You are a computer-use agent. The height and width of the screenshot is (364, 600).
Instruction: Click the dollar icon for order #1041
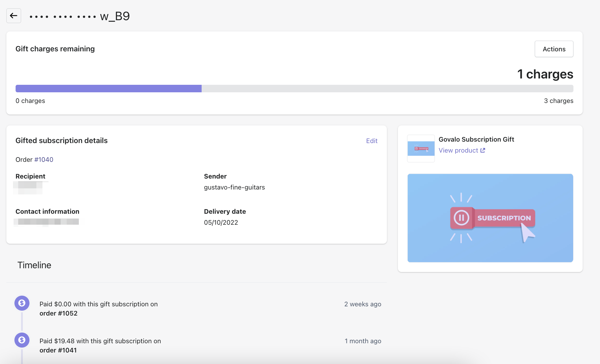tap(22, 340)
